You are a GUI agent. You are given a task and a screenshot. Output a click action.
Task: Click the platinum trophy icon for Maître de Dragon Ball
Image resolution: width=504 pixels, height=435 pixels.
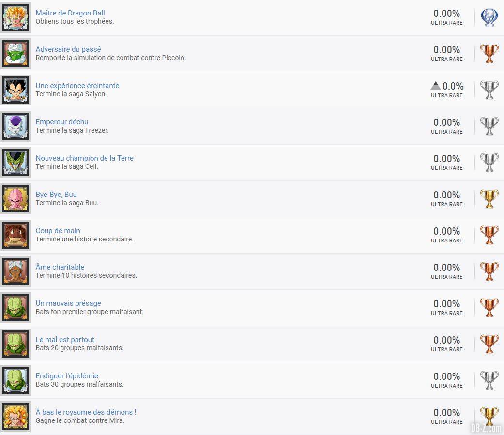(489, 17)
